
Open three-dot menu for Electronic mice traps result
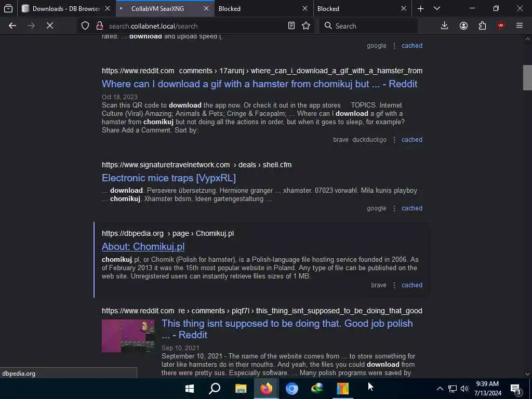(x=394, y=208)
